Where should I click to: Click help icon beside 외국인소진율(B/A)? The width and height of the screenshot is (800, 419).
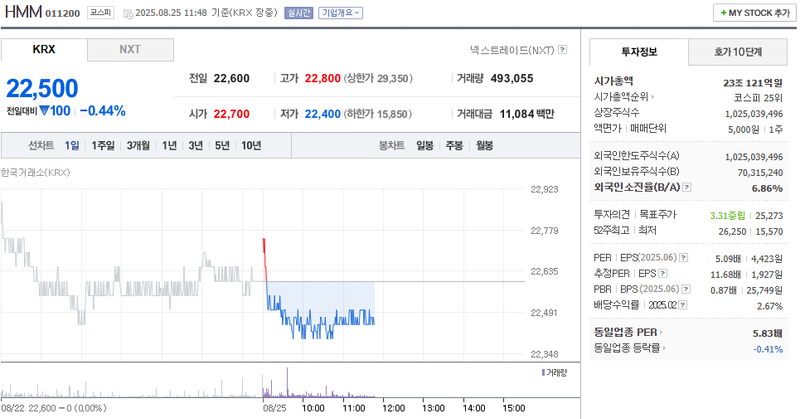pos(687,187)
